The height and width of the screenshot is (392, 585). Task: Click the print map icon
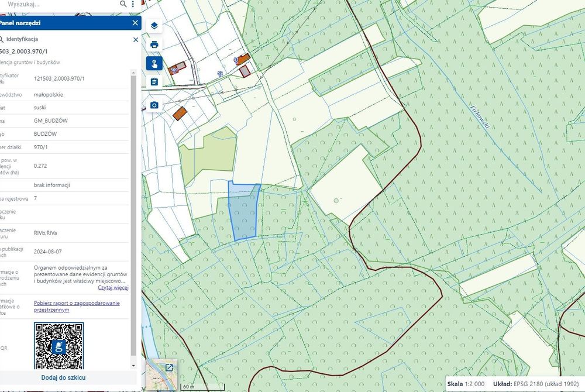pos(154,44)
